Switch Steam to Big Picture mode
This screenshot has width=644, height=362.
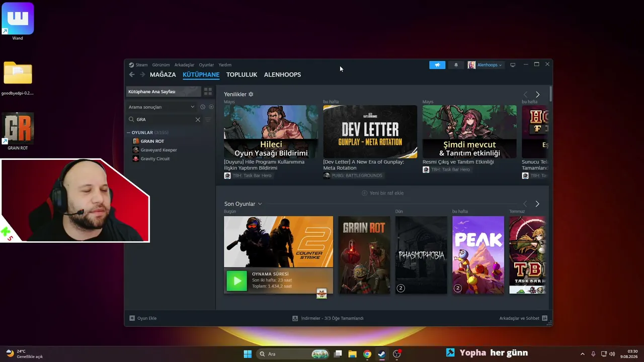coord(513,65)
